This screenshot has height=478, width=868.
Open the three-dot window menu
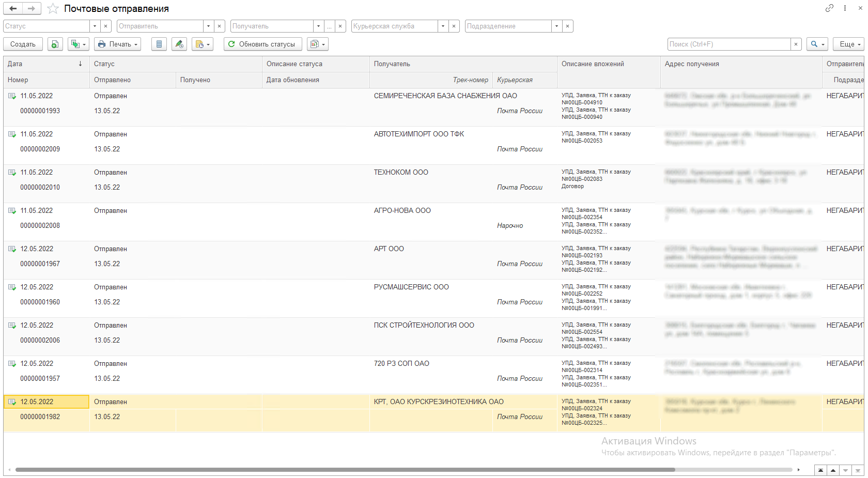(845, 8)
